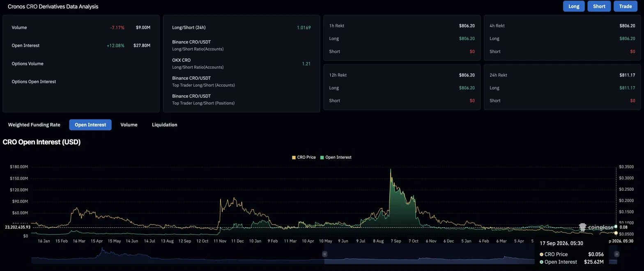The image size is (644, 271).
Task: Click the tooltip CRO Price $0.056 value
Action: pyautogui.click(x=596, y=255)
